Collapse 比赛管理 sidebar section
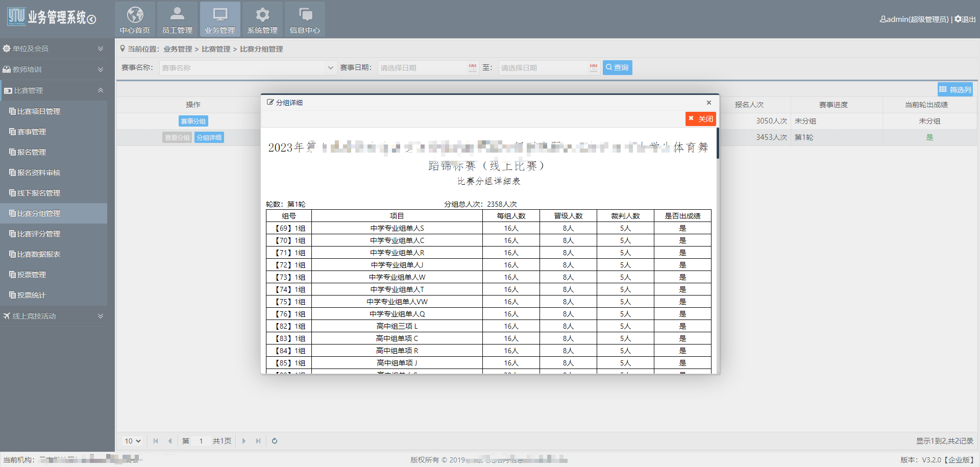Viewport: 980px width, 467px height. [54, 90]
